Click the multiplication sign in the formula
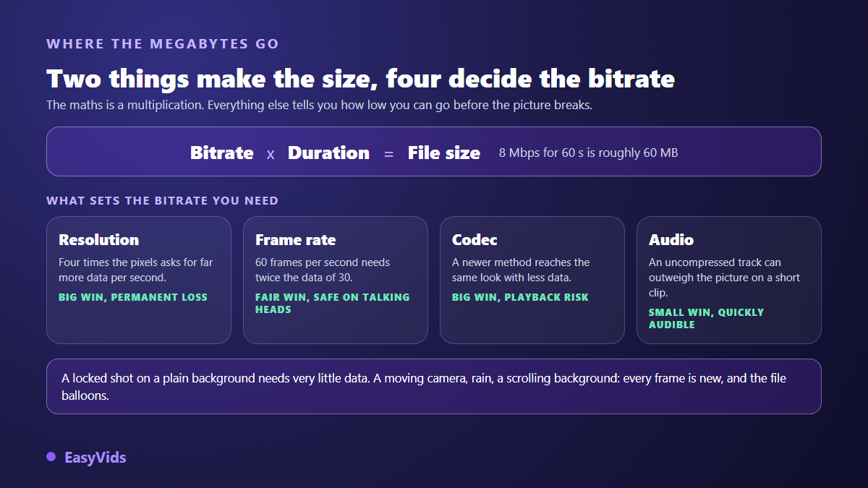The image size is (868, 488). pos(271,154)
